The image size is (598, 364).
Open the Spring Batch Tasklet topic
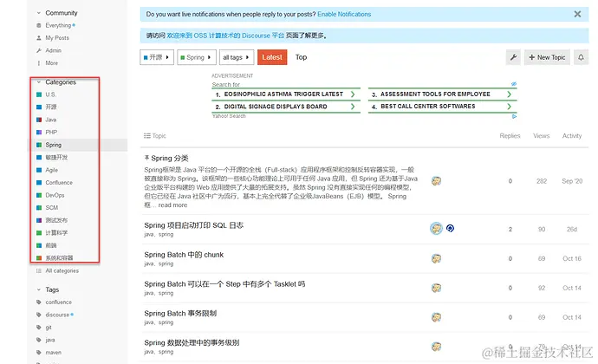[224, 284]
